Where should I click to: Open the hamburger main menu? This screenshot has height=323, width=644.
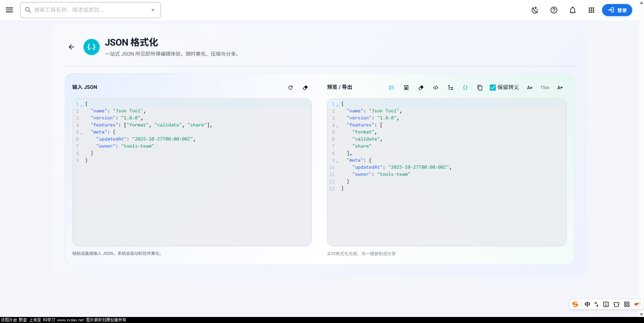9,10
